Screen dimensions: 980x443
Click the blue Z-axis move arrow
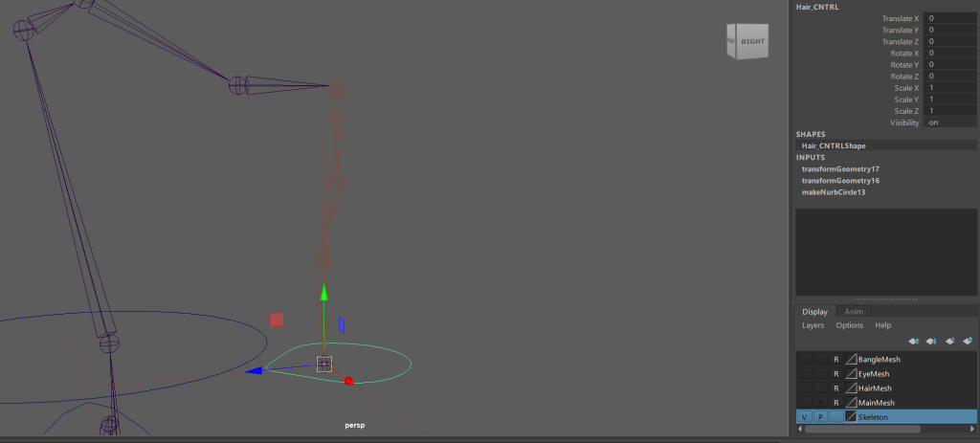click(254, 370)
